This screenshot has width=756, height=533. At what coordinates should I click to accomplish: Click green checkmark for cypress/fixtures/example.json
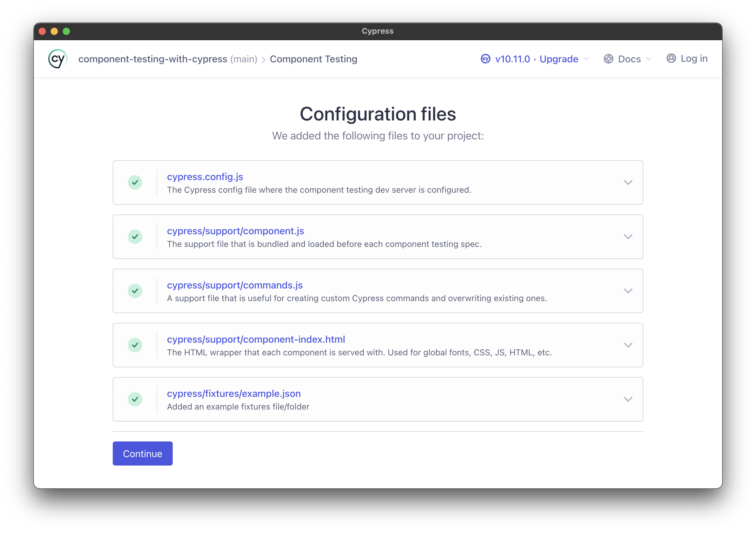point(135,399)
